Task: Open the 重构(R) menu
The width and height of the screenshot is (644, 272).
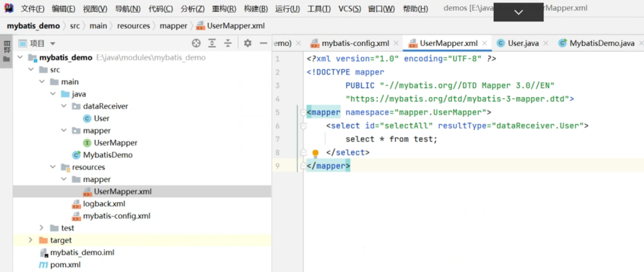Action: pyautogui.click(x=225, y=9)
